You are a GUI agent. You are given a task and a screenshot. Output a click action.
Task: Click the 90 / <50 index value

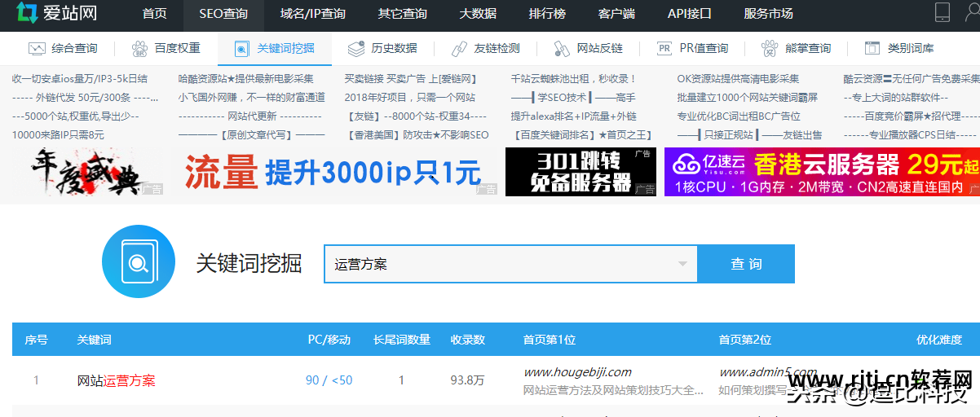pyautogui.click(x=329, y=380)
